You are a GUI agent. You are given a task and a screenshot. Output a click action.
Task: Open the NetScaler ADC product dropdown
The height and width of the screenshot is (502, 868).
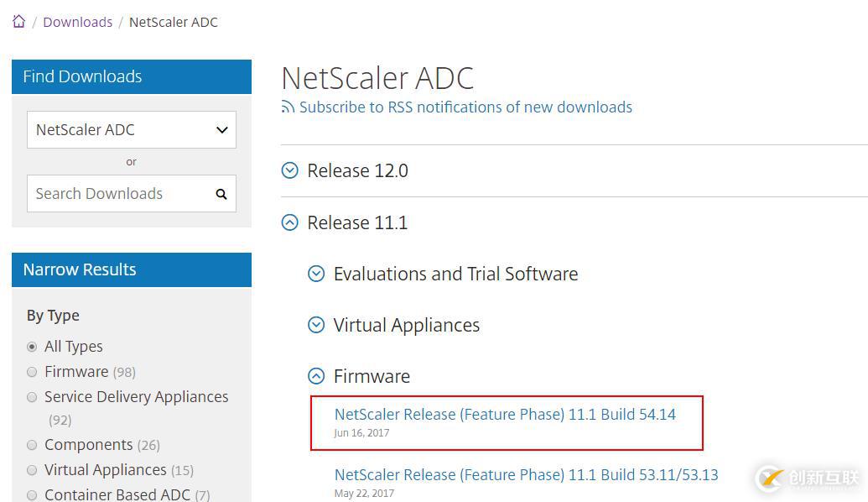click(x=132, y=130)
